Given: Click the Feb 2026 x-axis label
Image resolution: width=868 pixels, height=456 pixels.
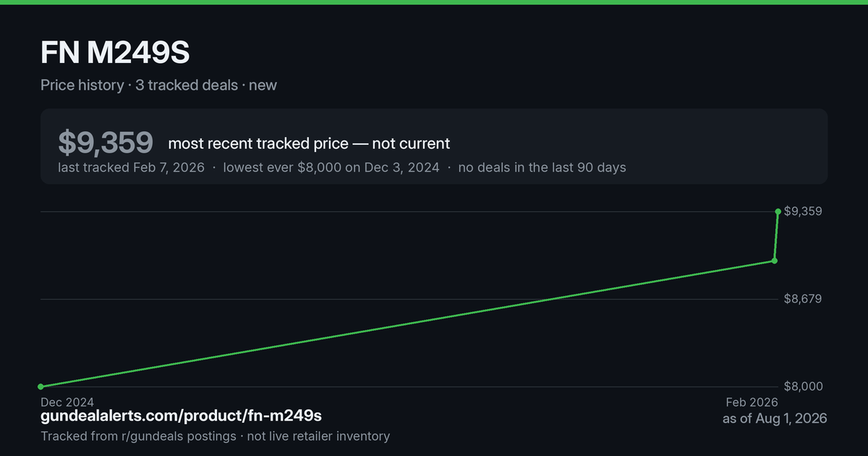Looking at the screenshot, I should [x=752, y=402].
